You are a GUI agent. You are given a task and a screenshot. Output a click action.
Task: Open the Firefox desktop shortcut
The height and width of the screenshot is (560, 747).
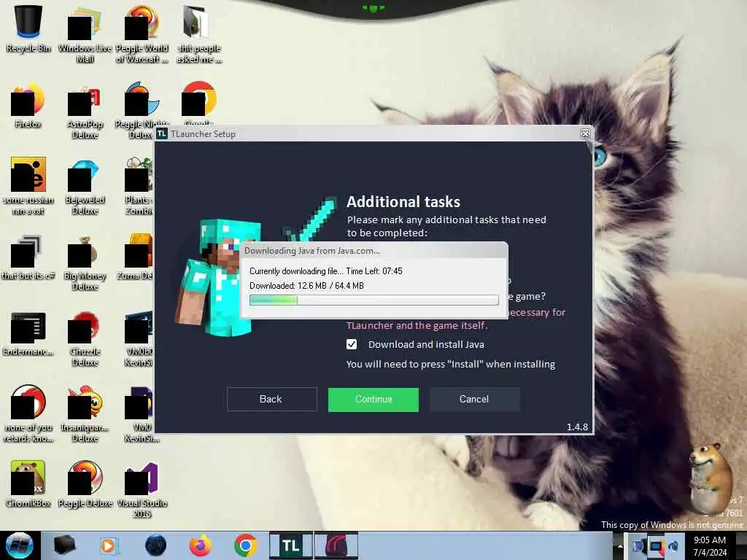coord(28,106)
